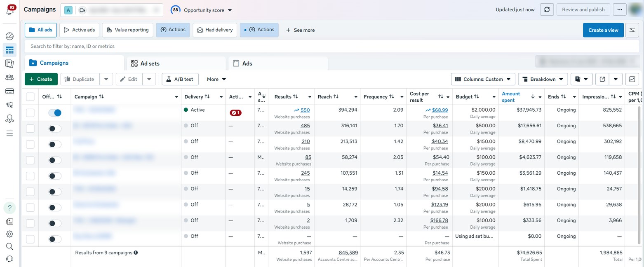Open the Campaign column header dropdown arrow
644x267 pixels.
[x=176, y=97]
